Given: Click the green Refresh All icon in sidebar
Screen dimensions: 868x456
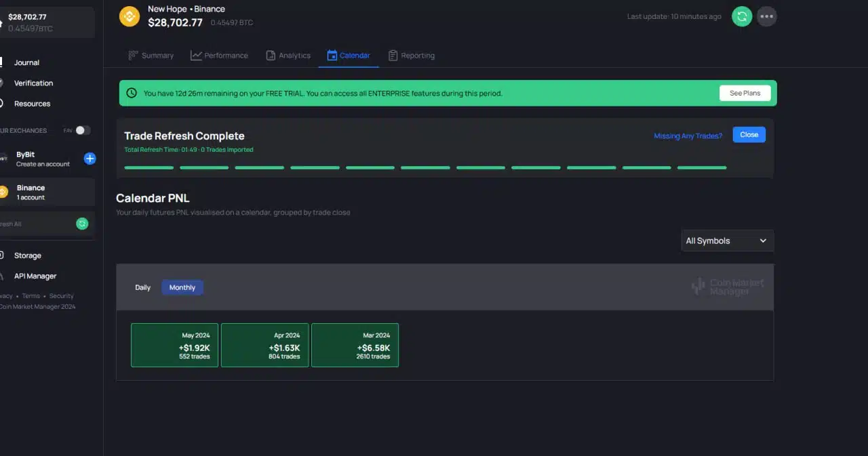Looking at the screenshot, I should tap(82, 224).
